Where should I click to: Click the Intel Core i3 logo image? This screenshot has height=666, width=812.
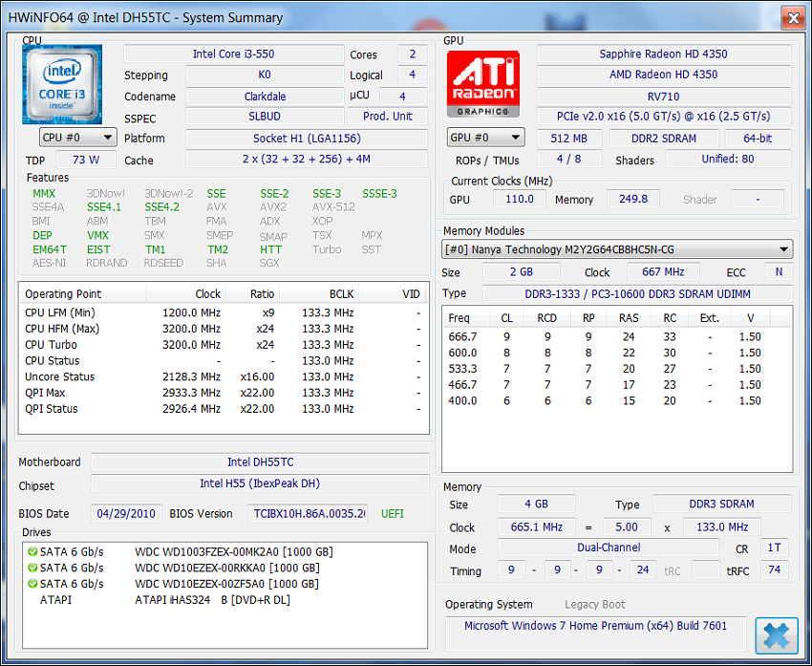point(62,84)
